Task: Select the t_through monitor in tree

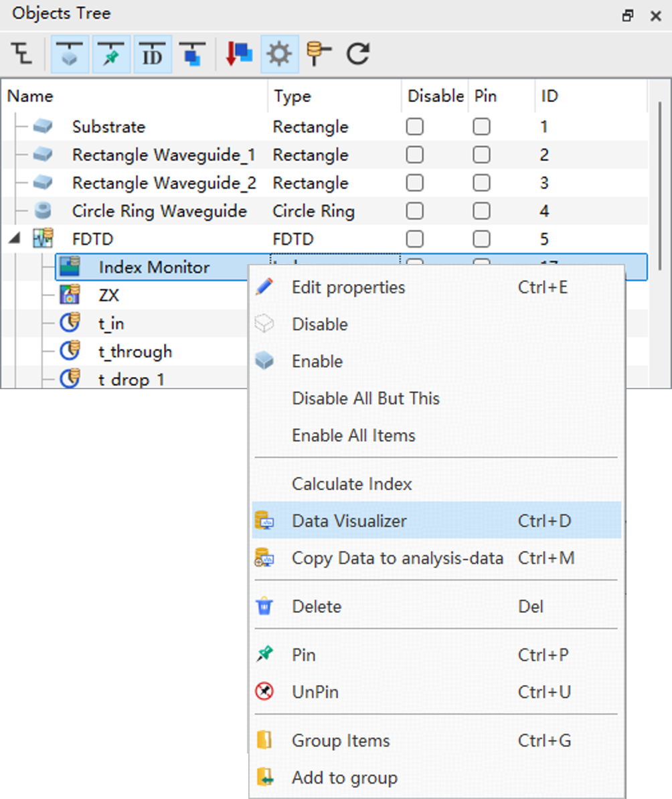Action: click(x=135, y=352)
